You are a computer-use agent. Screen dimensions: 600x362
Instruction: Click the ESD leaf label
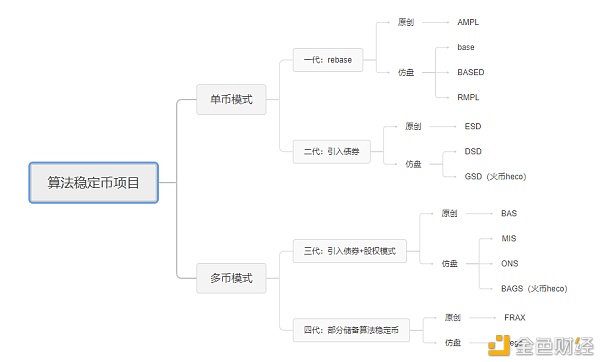(x=473, y=126)
